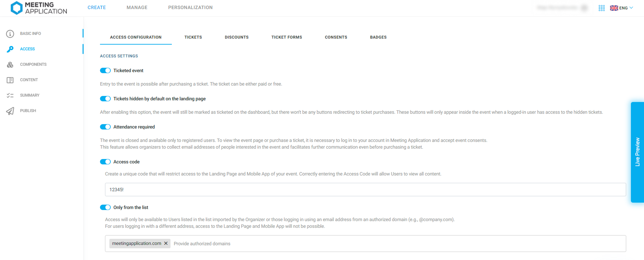Remove meetingapplication.com domain tag
Screen dimensions: 644x260
[166, 243]
